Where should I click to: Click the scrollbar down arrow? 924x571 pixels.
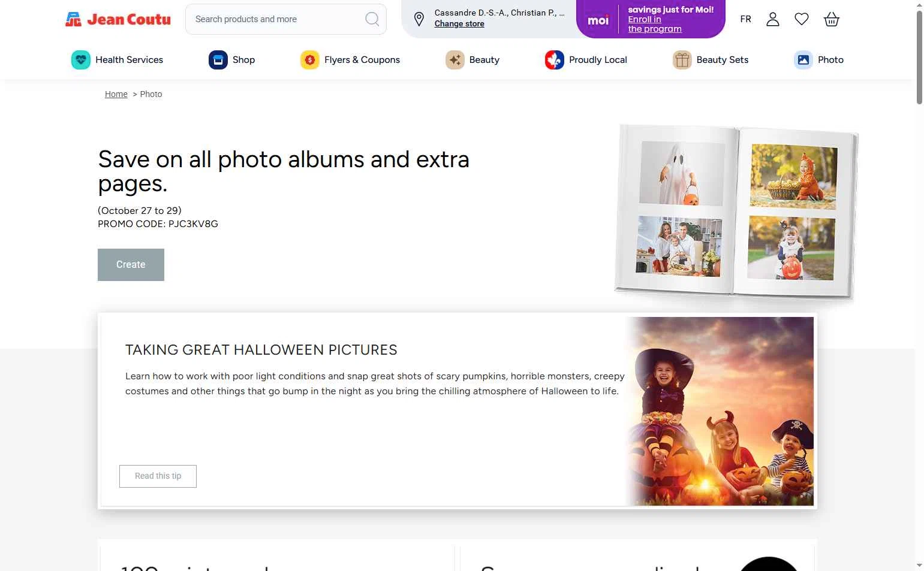point(919,565)
